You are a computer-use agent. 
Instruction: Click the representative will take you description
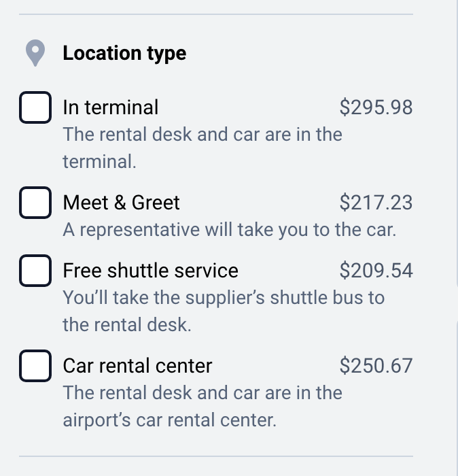coord(229,230)
